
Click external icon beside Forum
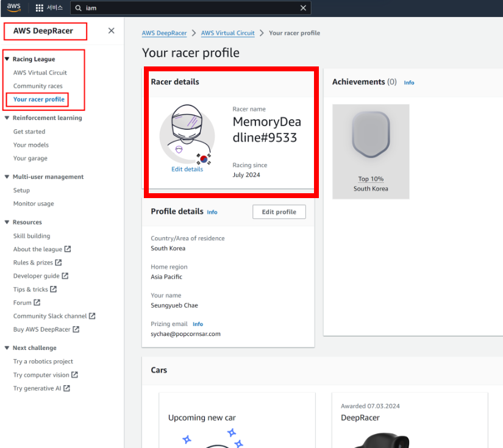point(37,302)
